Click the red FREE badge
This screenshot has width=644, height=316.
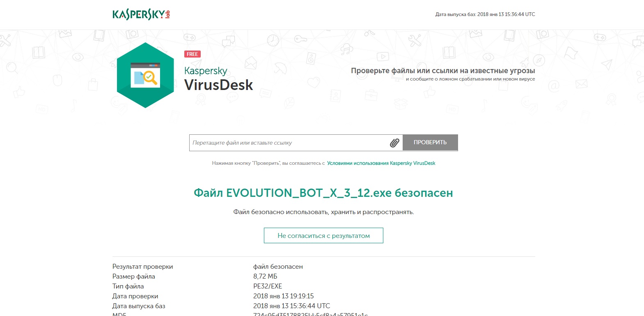[193, 54]
